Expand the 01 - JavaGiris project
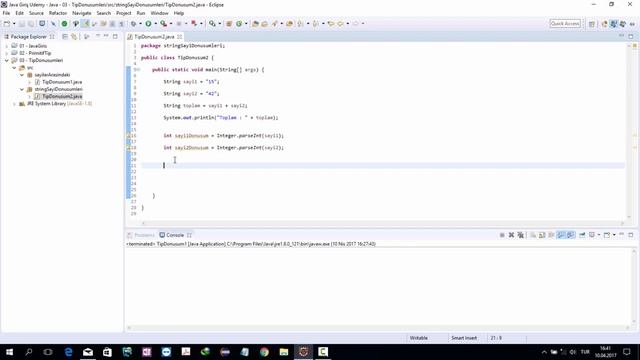This screenshot has width=640, height=360. [7, 46]
